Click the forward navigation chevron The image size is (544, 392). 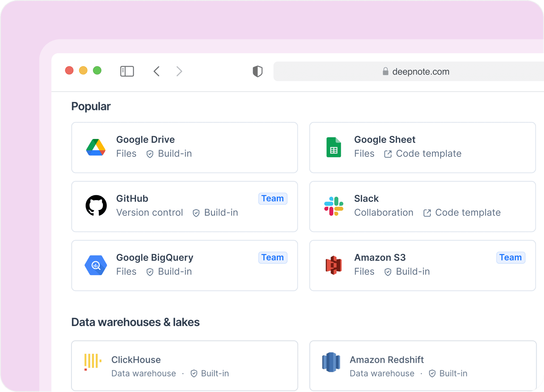click(x=179, y=71)
